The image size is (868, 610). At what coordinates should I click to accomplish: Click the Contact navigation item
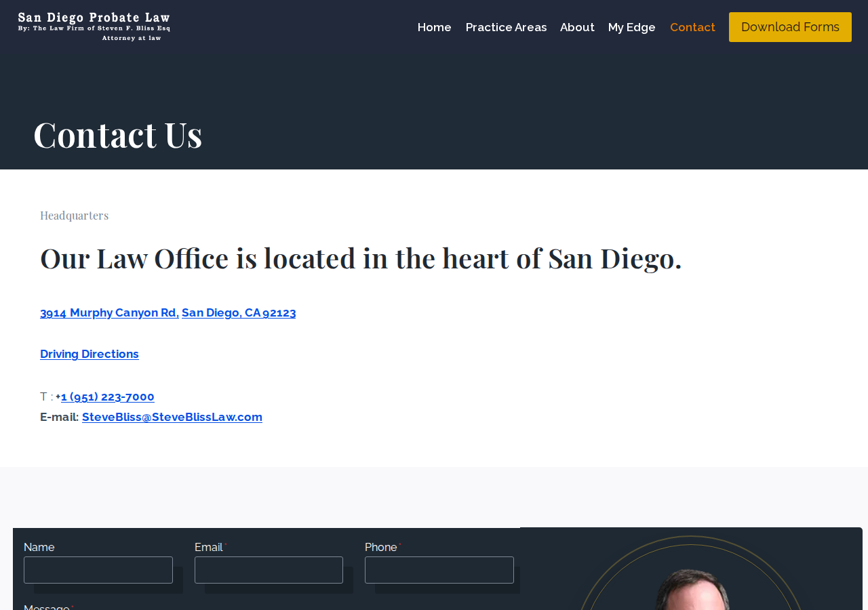pyautogui.click(x=692, y=27)
